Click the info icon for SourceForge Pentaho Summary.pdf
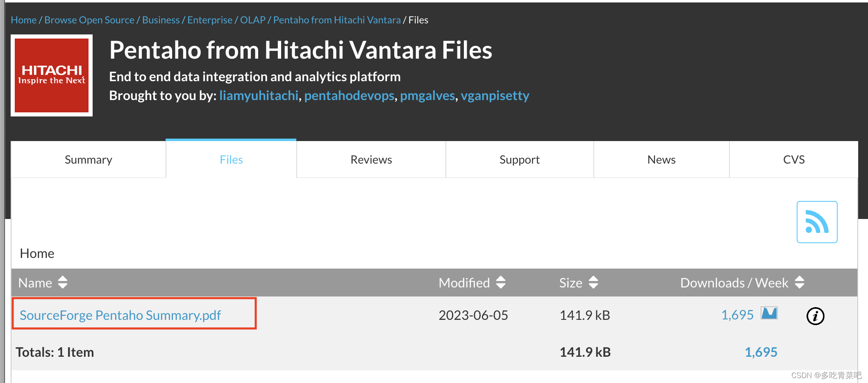Screen dimensions: 868x383 pos(815,316)
